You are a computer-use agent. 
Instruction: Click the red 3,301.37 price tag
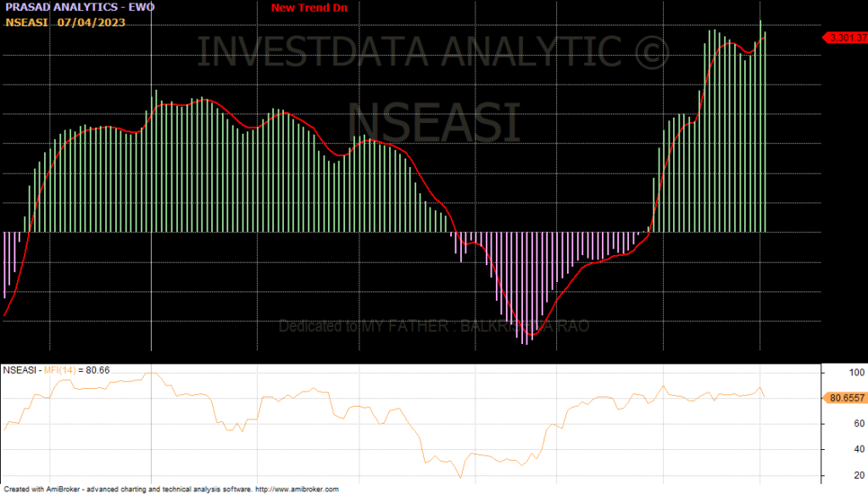click(848, 37)
